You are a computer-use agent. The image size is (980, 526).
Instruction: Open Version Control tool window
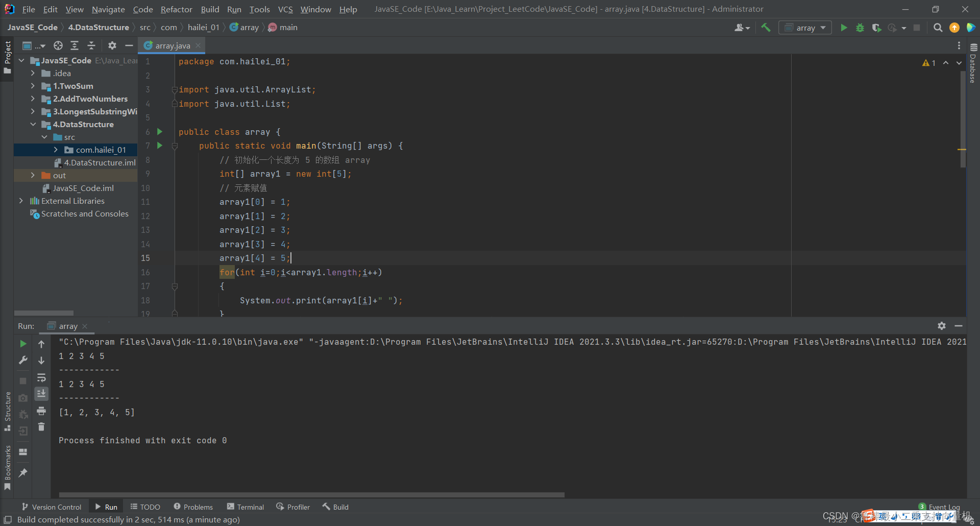coord(52,507)
